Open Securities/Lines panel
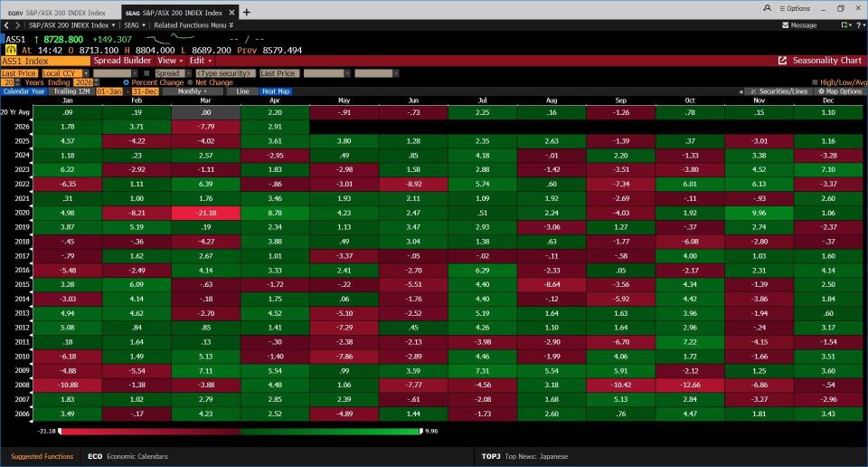This screenshot has height=467, width=868. point(778,91)
